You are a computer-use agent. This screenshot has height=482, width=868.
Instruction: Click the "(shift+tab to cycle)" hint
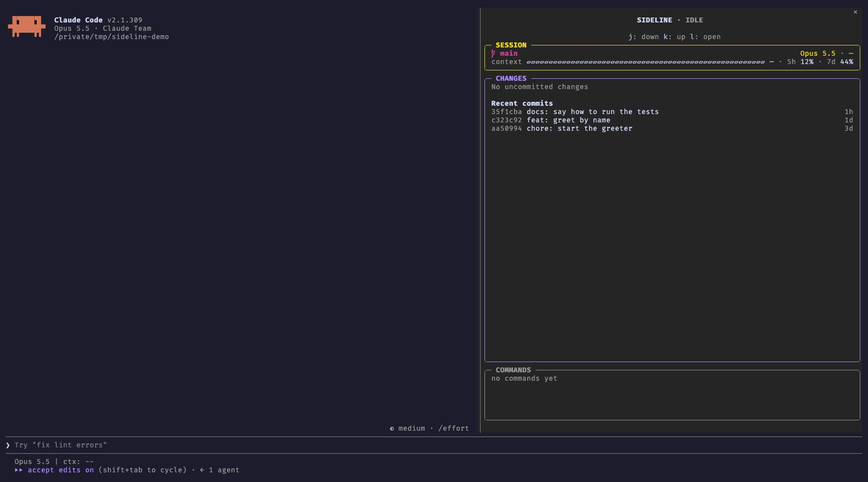coord(142,470)
